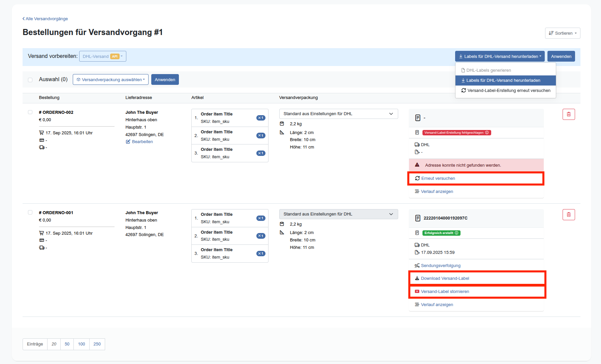
Task: Choose DHL-Labels generieren menu entry
Action: click(x=506, y=70)
